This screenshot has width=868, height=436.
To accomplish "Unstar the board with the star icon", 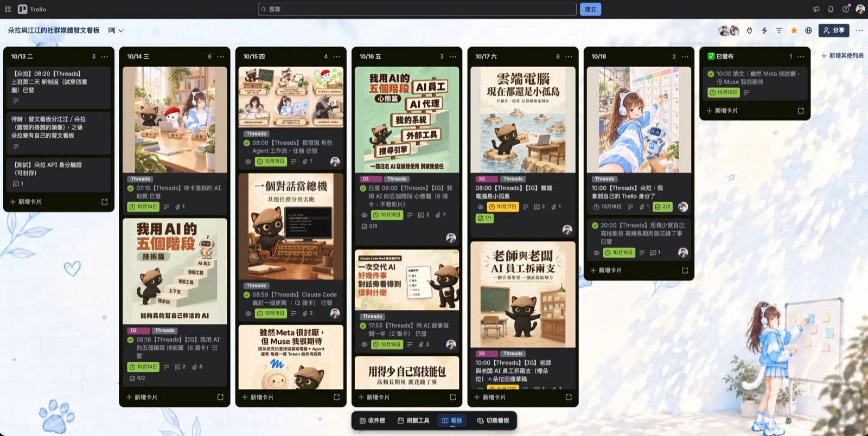I will 794,30.
